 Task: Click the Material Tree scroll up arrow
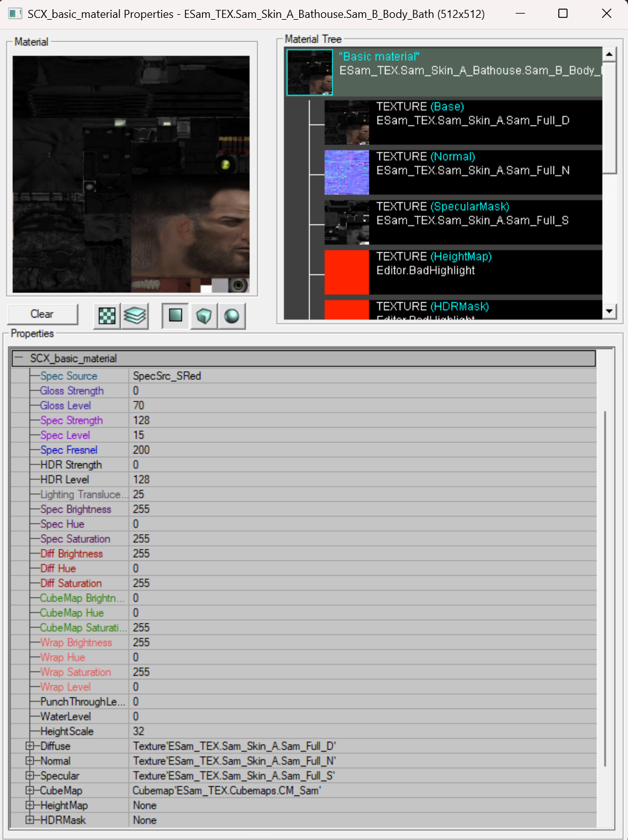[x=609, y=54]
